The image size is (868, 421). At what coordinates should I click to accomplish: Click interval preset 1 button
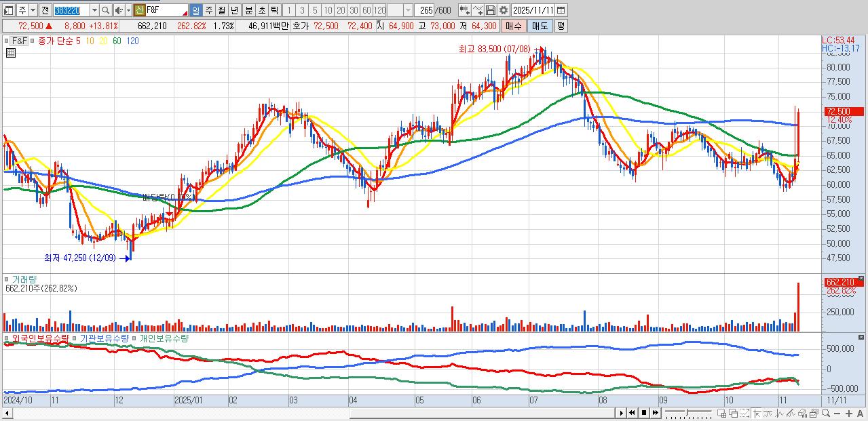tap(288, 10)
